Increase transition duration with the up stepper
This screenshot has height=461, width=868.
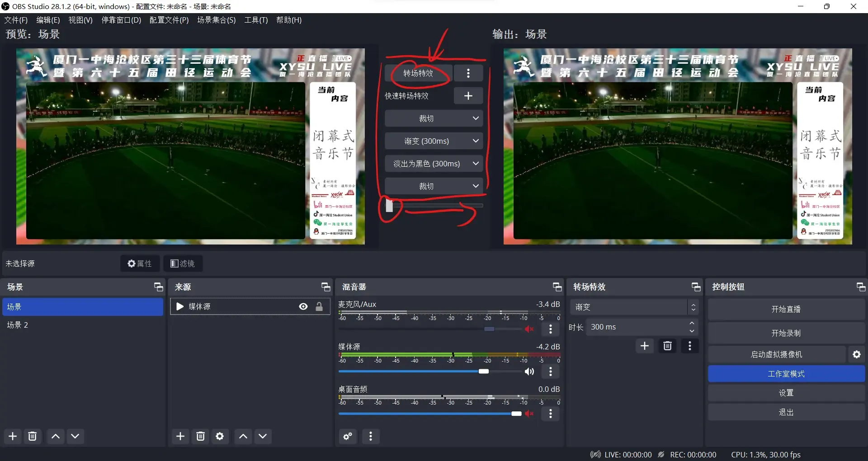[692, 323]
